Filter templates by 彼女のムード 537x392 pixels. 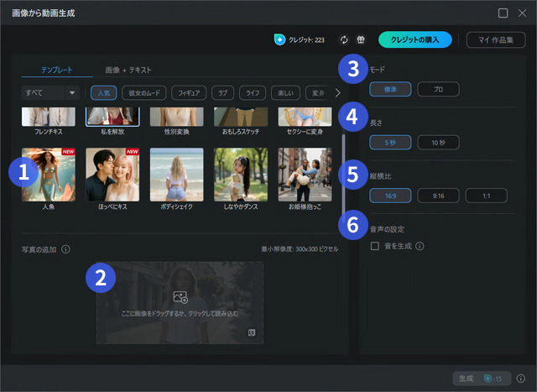click(x=144, y=93)
